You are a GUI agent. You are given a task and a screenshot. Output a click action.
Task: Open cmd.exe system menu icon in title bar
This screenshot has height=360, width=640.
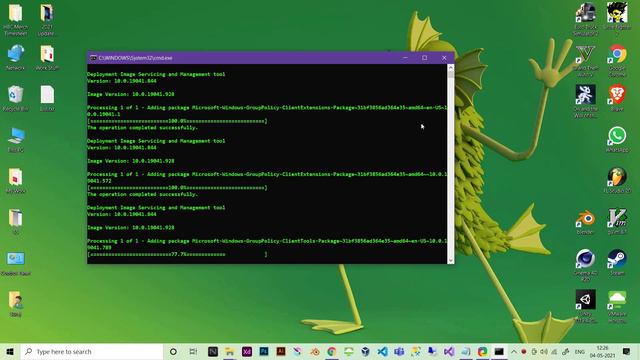(93, 58)
